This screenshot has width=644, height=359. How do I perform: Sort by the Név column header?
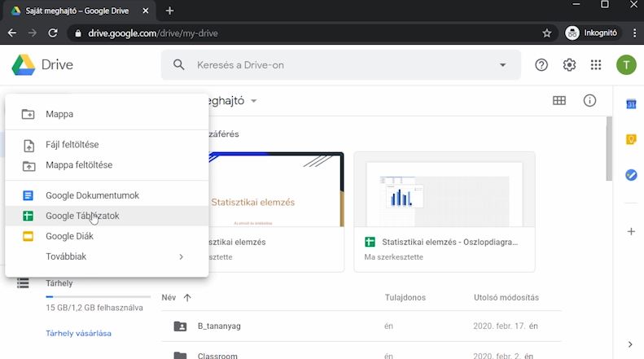pos(169,297)
